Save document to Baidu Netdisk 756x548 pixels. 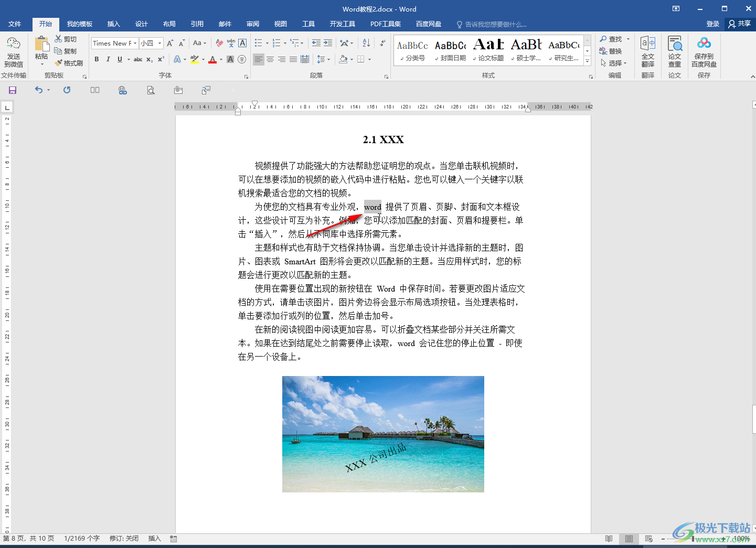click(704, 52)
